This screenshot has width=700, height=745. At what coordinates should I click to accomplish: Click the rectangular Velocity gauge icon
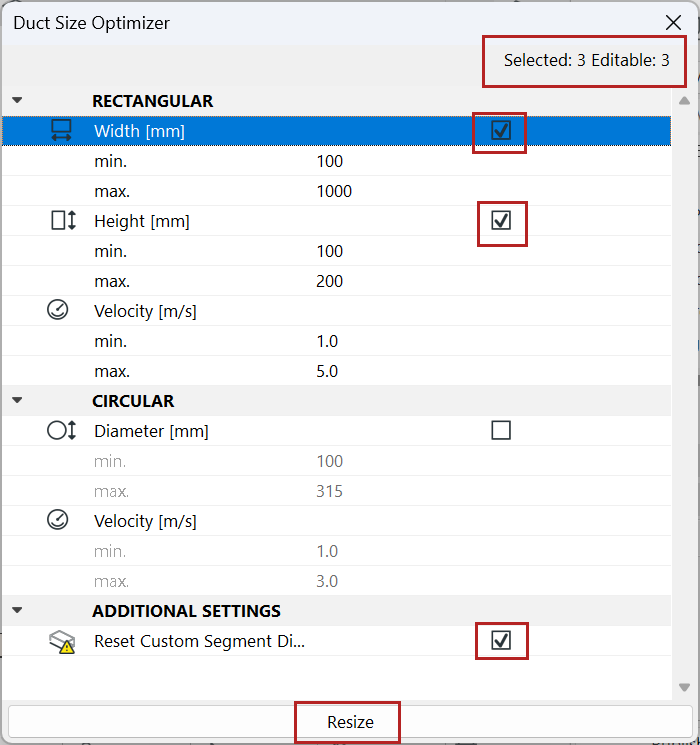[58, 311]
